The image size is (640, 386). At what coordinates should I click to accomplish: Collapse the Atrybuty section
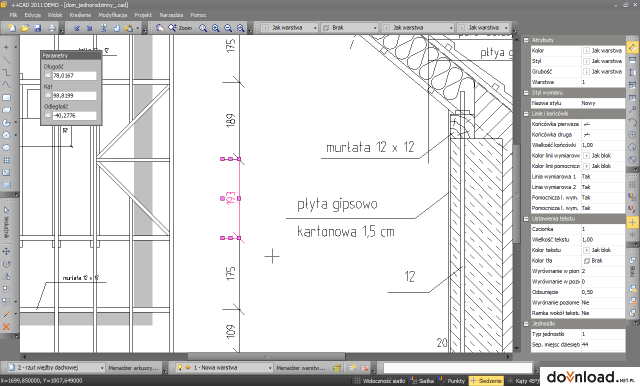[x=527, y=40]
